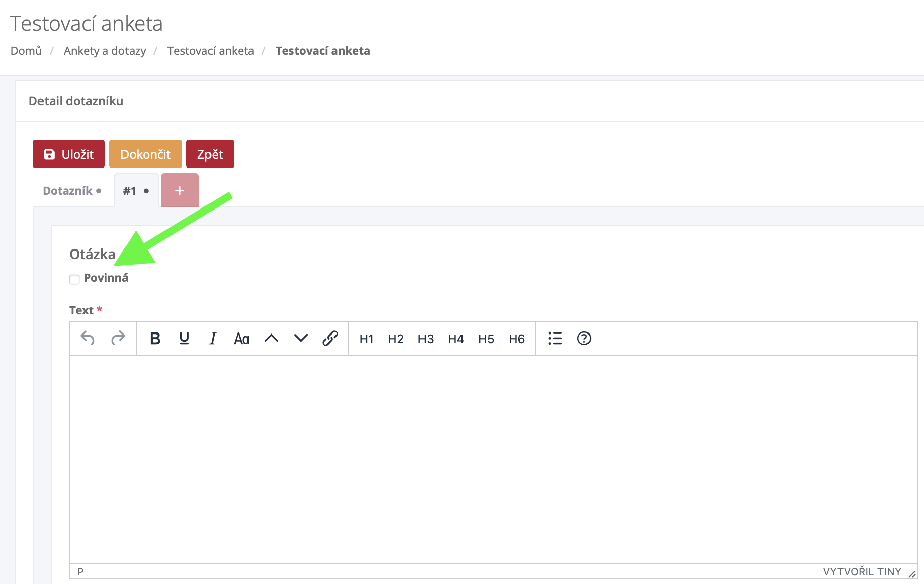Click the Aa text case icon
The width and height of the screenshot is (924, 584).
pyautogui.click(x=242, y=338)
